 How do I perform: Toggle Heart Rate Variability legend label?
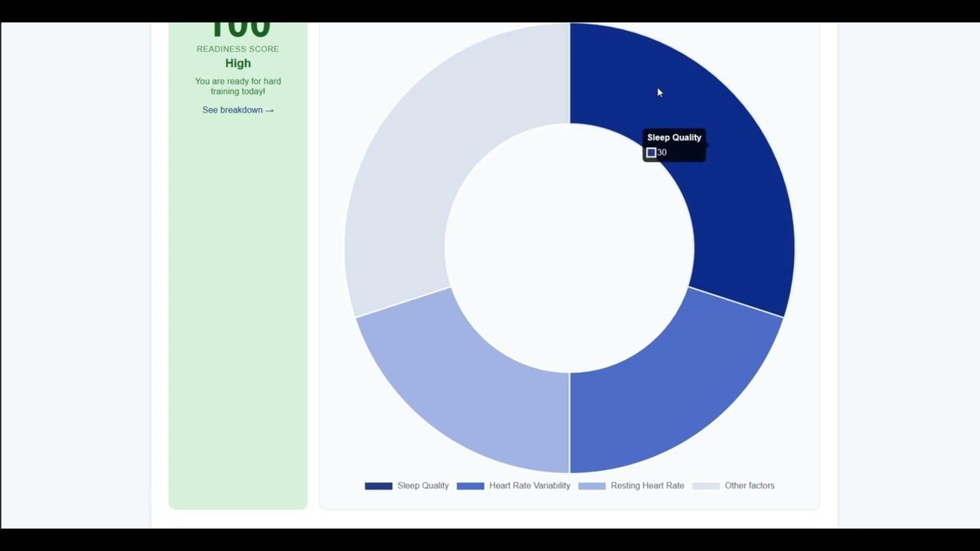529,486
